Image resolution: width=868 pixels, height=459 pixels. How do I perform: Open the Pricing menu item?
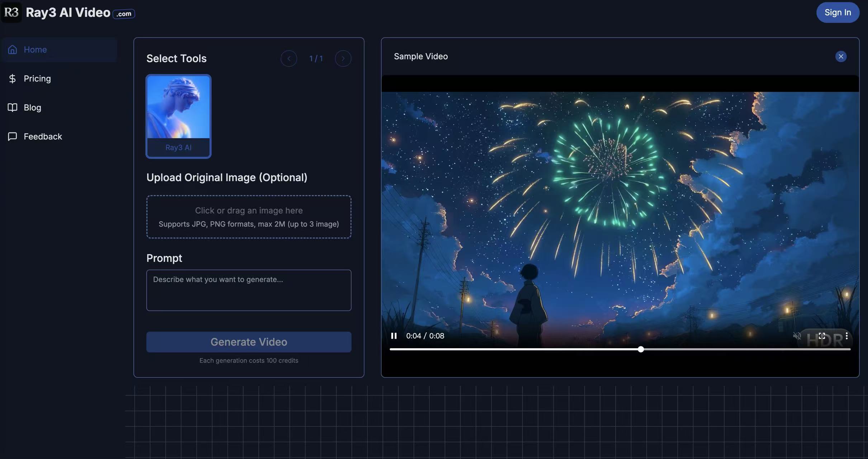(37, 79)
